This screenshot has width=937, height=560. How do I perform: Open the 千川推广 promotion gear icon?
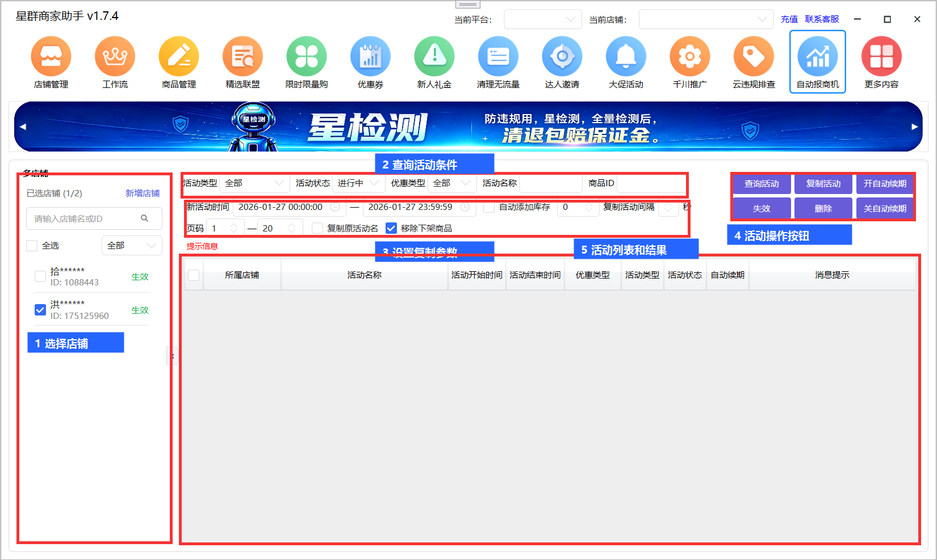coord(690,56)
